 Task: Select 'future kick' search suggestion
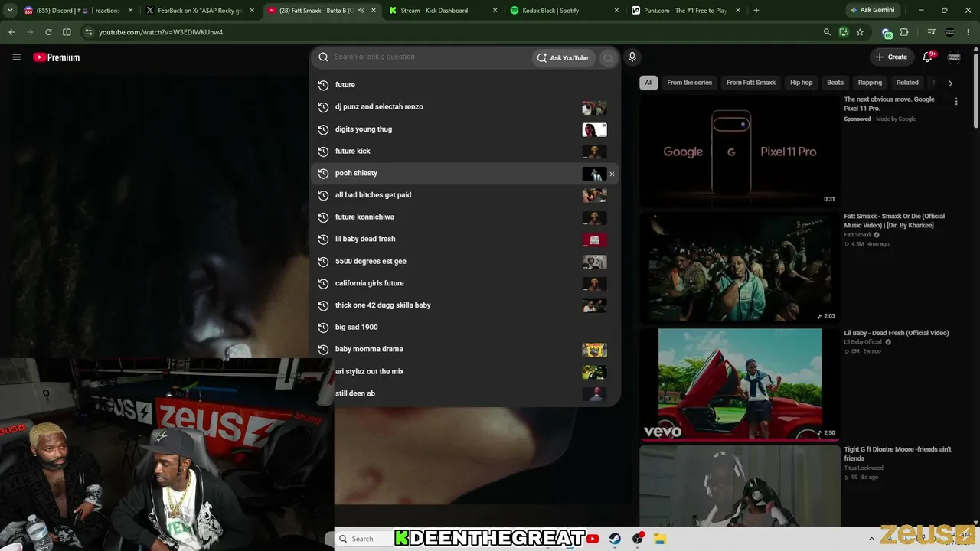(x=465, y=152)
